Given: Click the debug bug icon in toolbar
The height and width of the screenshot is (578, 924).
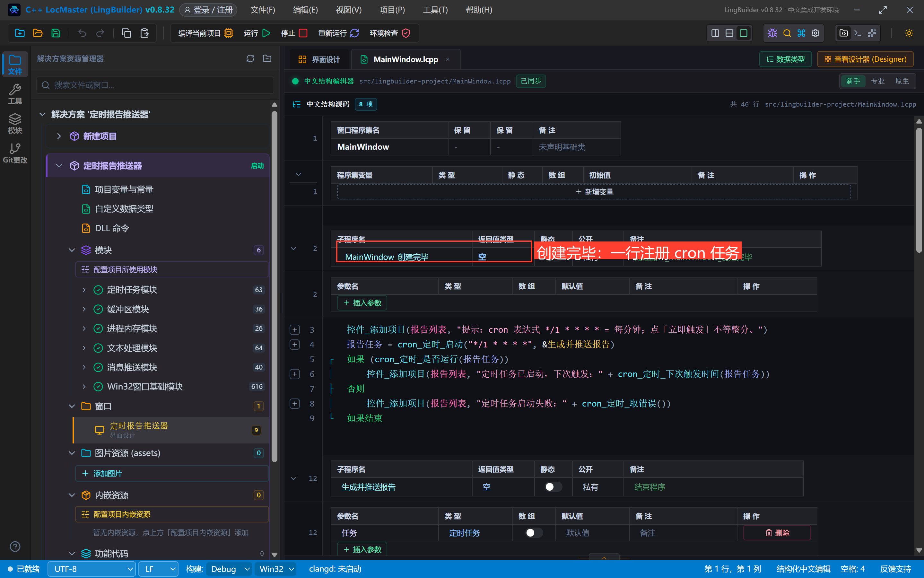Looking at the screenshot, I should (x=772, y=33).
